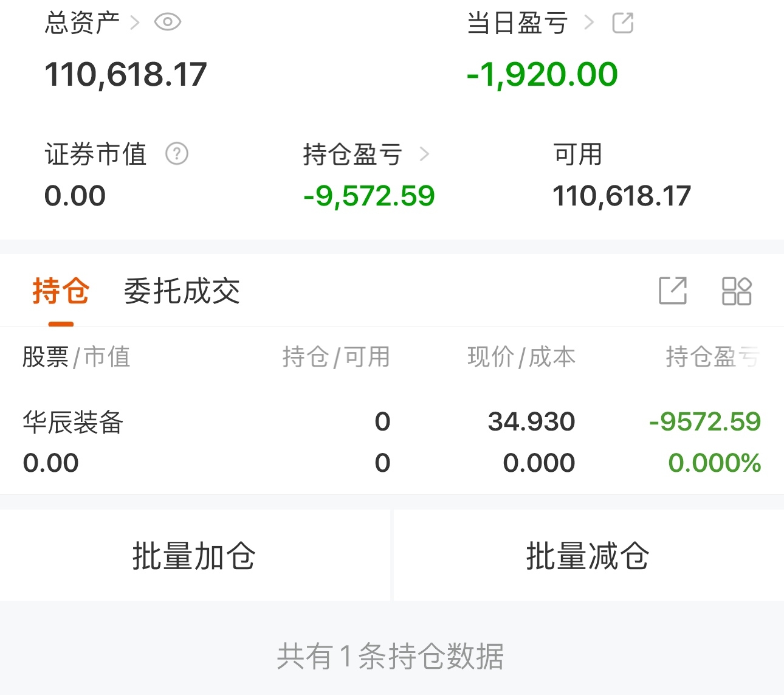Open the 华辰装备 stock row
Screen dimensions: 784x695
pyautogui.click(x=392, y=442)
